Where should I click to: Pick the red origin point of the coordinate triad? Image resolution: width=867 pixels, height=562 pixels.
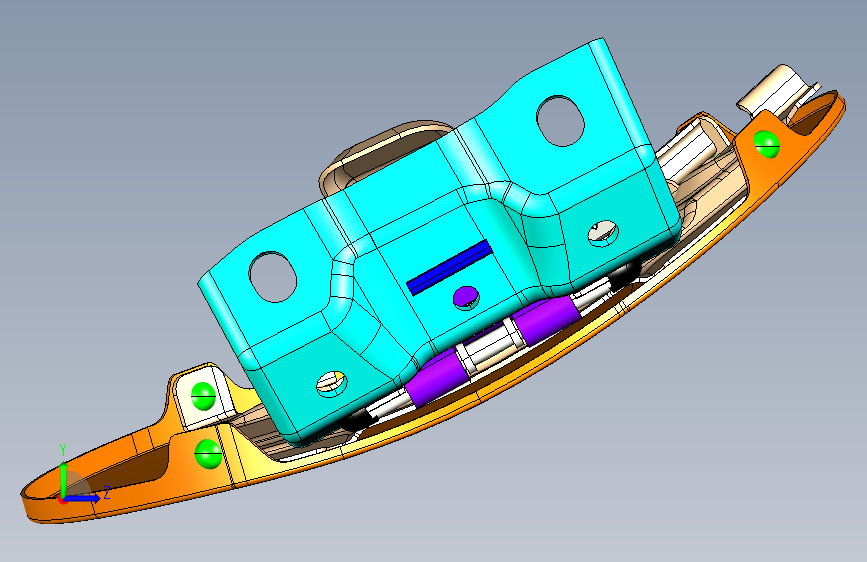click(x=62, y=500)
